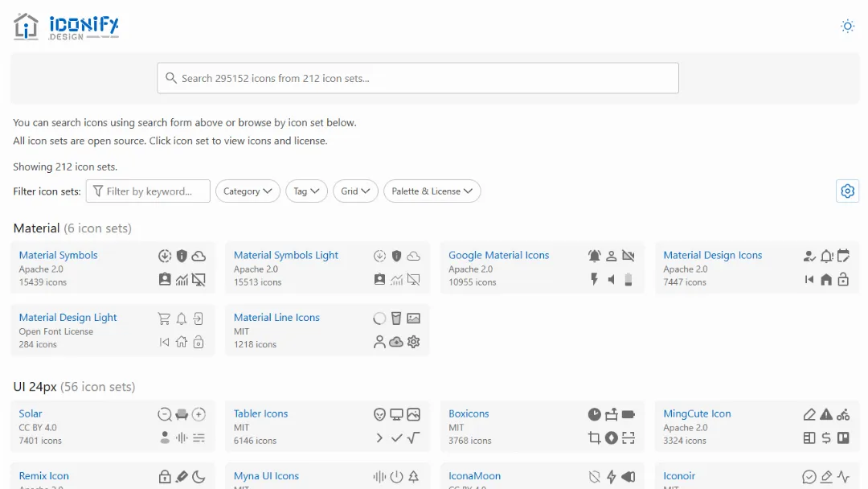Click moon icon in Remix Icon card

(199, 476)
